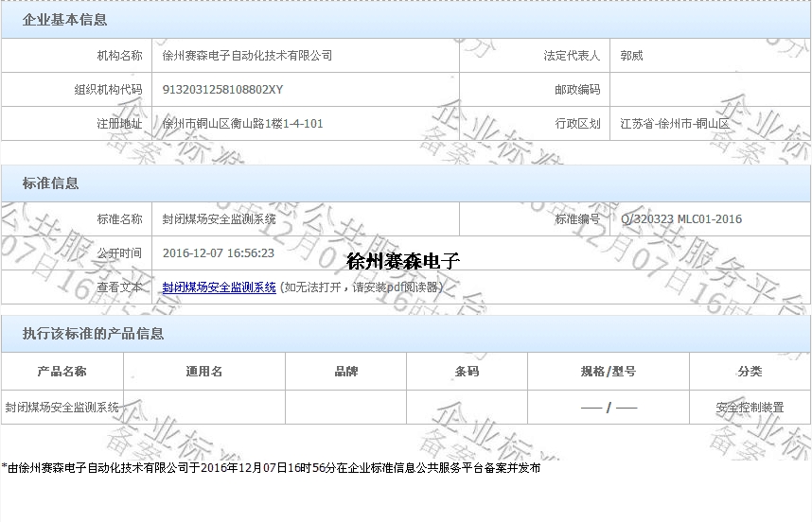Click the footnote about 备案并发布
Image resolution: width=812 pixels, height=522 pixels.
[x=271, y=468]
